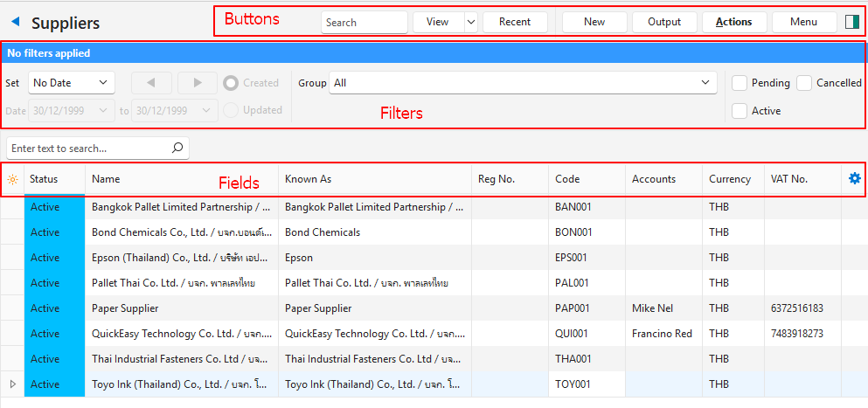Viewport: 868px width, 408px height.
Task: Open the Set date dropdown
Action: tap(71, 83)
